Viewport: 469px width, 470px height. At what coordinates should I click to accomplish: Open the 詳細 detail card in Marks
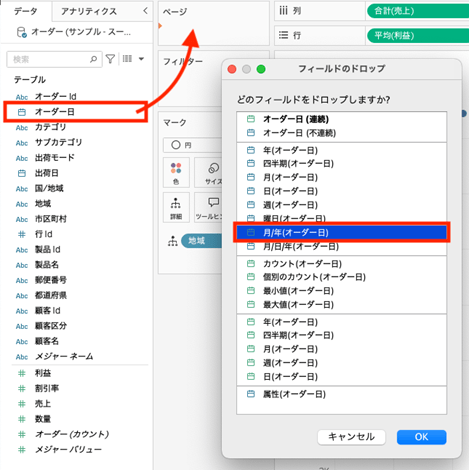point(176,207)
